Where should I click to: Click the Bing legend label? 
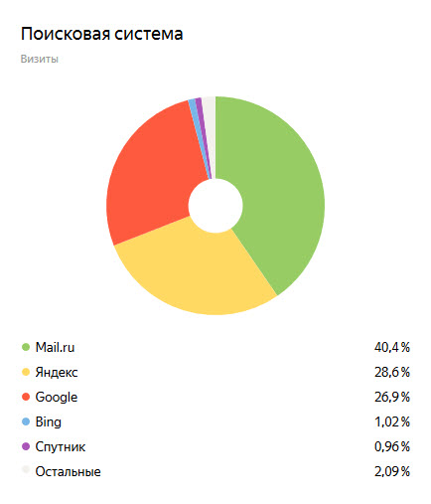pos(49,422)
